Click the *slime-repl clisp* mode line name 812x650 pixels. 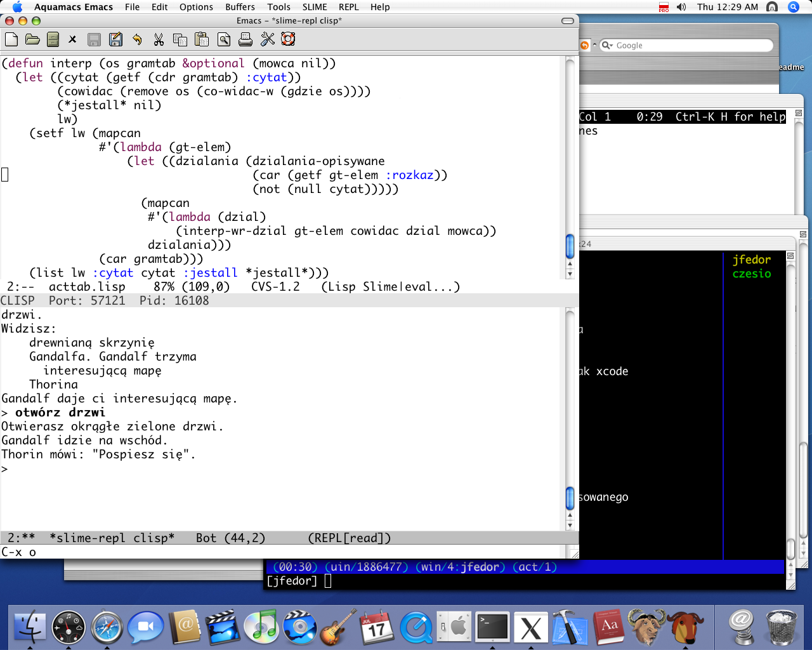click(x=112, y=538)
